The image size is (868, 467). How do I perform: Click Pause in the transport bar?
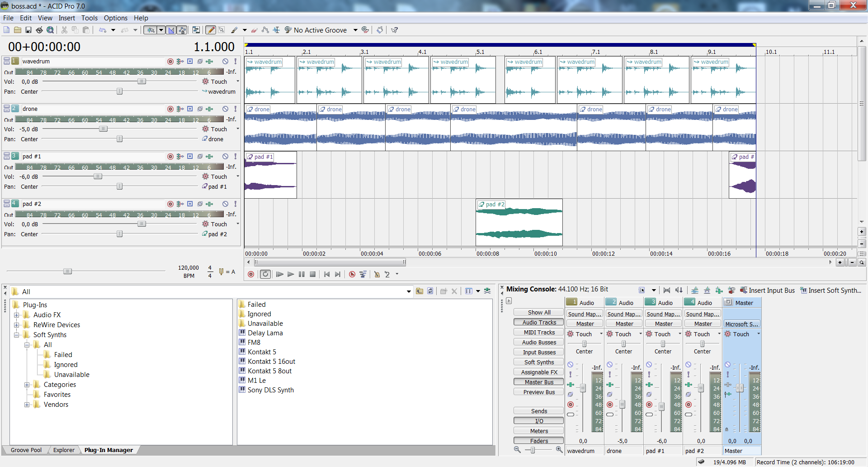(302, 274)
